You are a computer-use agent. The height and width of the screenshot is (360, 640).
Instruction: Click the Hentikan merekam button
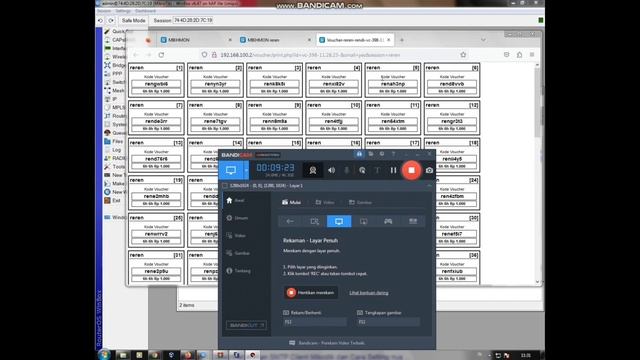[x=311, y=293]
